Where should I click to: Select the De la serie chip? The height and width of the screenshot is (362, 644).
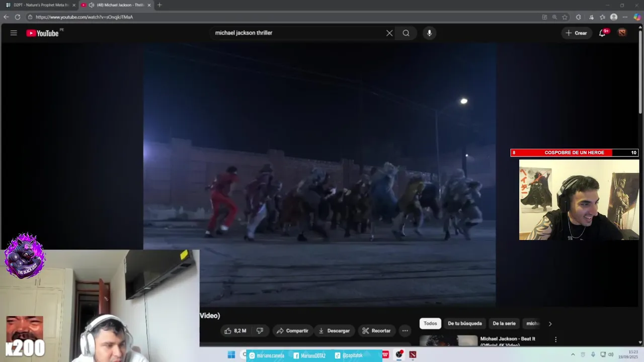pyautogui.click(x=504, y=324)
